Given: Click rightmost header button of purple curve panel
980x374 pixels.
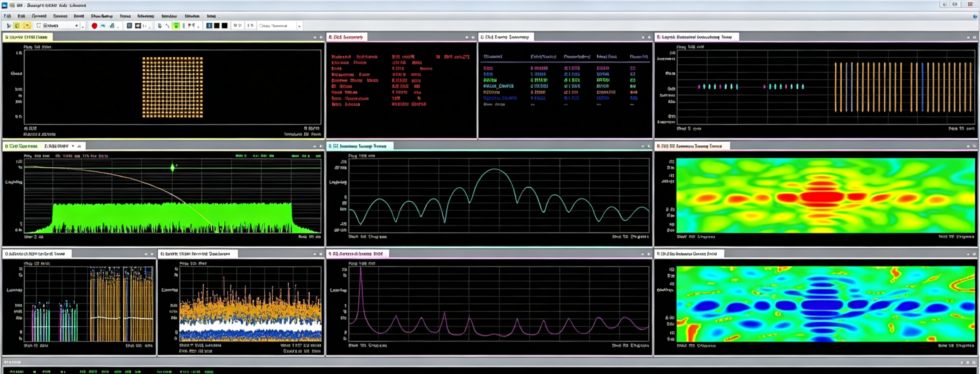Looking at the screenshot, I should 648,254.
